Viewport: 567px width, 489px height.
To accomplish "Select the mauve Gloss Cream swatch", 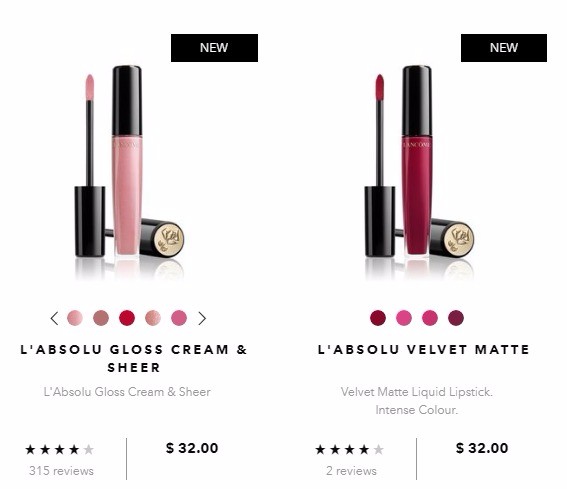I will point(101,318).
